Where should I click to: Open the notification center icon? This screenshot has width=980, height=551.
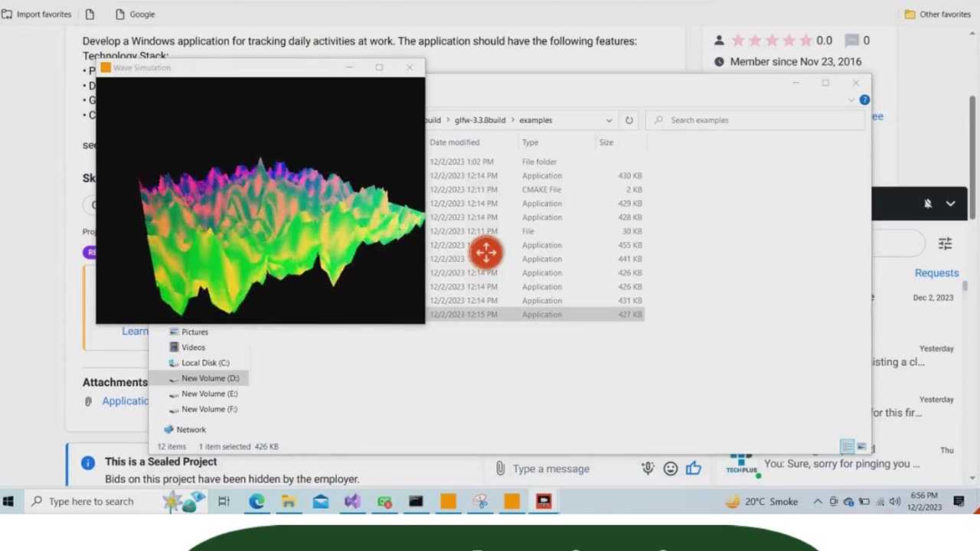(959, 501)
